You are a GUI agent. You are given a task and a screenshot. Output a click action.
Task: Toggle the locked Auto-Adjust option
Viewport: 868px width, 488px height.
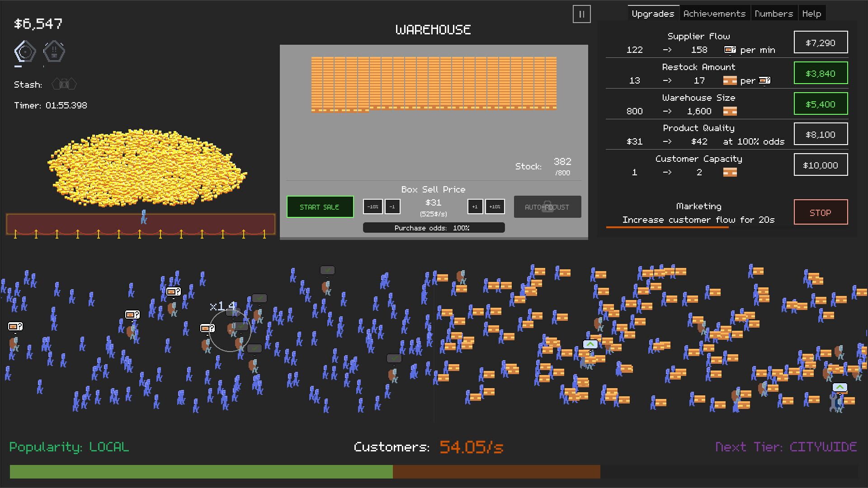(547, 206)
